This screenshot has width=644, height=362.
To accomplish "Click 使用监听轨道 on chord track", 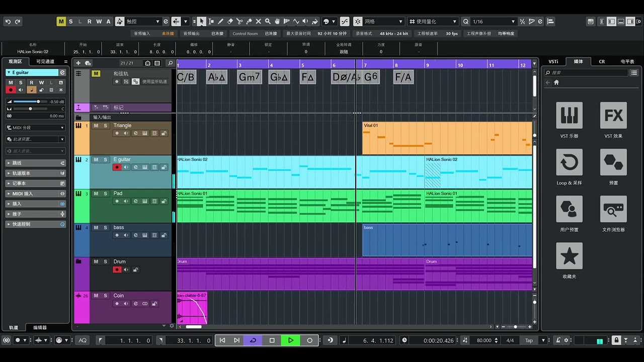I will 154,81.
